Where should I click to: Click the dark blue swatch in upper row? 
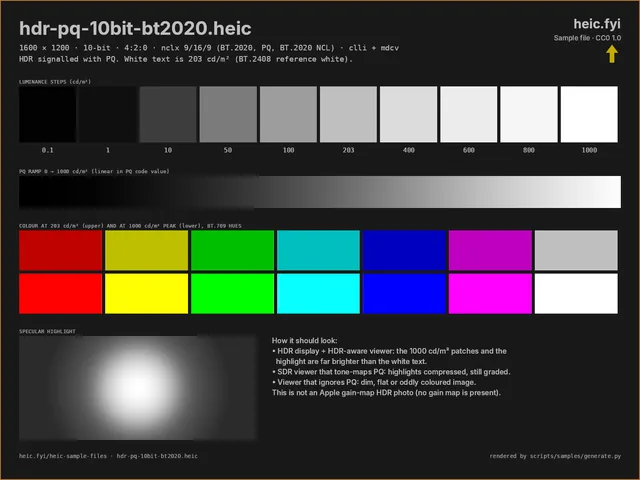coord(404,250)
